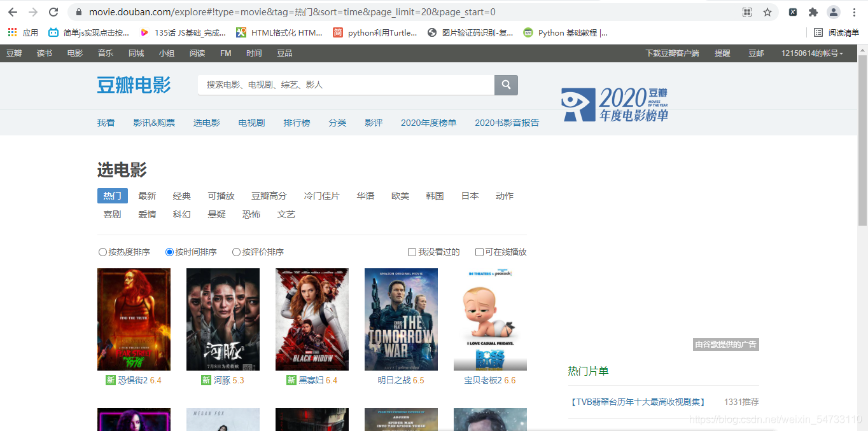Screen dimensions: 868x431
Task: Open 提醒 notifications link
Action: 722,53
